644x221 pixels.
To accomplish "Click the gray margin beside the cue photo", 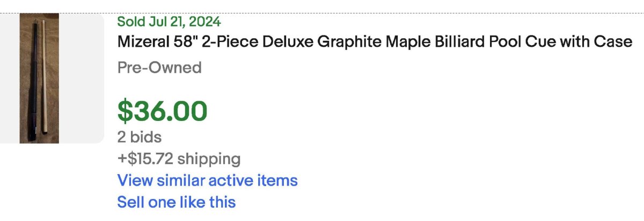I will click(81, 79).
